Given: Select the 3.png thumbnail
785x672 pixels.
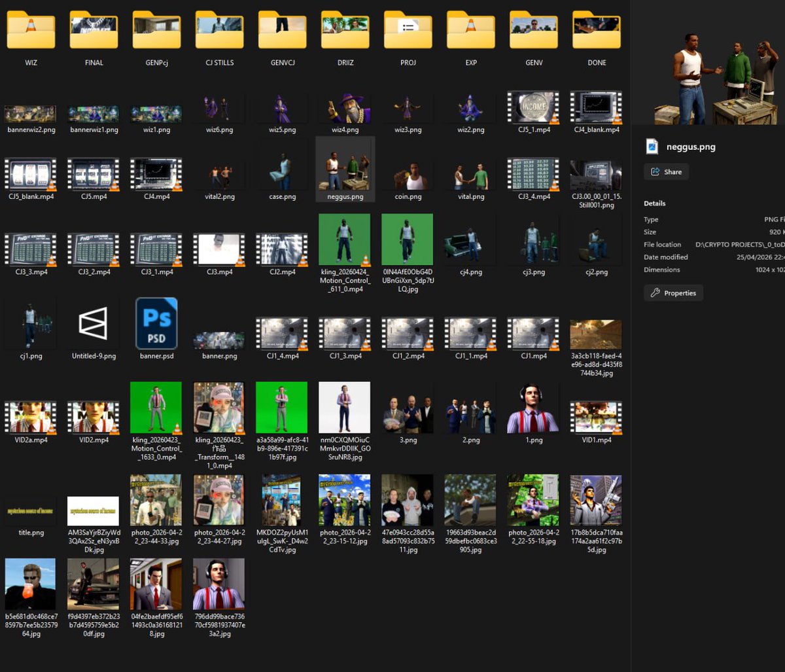Looking at the screenshot, I should click(408, 415).
